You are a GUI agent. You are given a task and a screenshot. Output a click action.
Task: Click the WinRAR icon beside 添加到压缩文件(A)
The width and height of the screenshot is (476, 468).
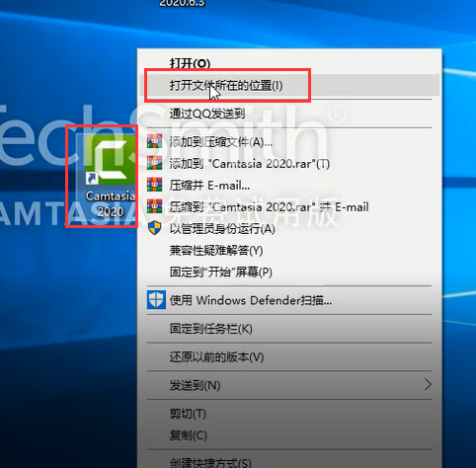tap(154, 141)
